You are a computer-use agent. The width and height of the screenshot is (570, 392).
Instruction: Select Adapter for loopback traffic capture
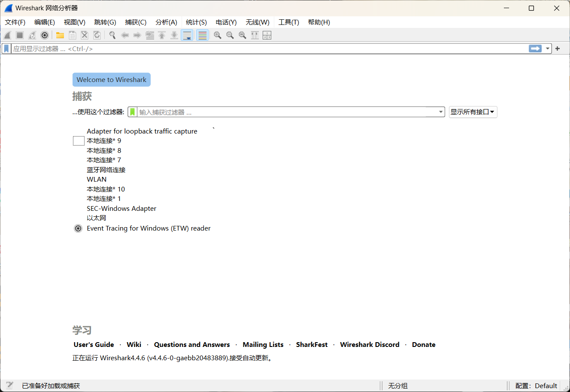[142, 131]
